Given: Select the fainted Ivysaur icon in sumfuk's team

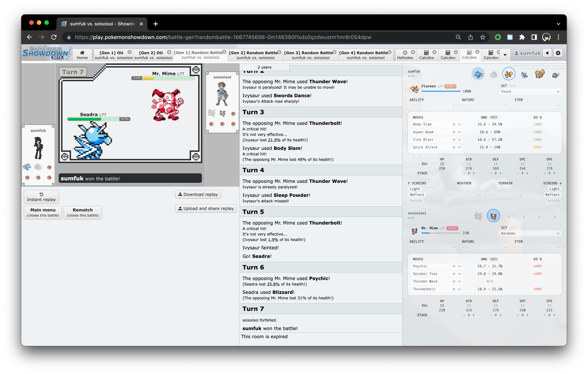Looking at the screenshot, I should pyautogui.click(x=493, y=74).
